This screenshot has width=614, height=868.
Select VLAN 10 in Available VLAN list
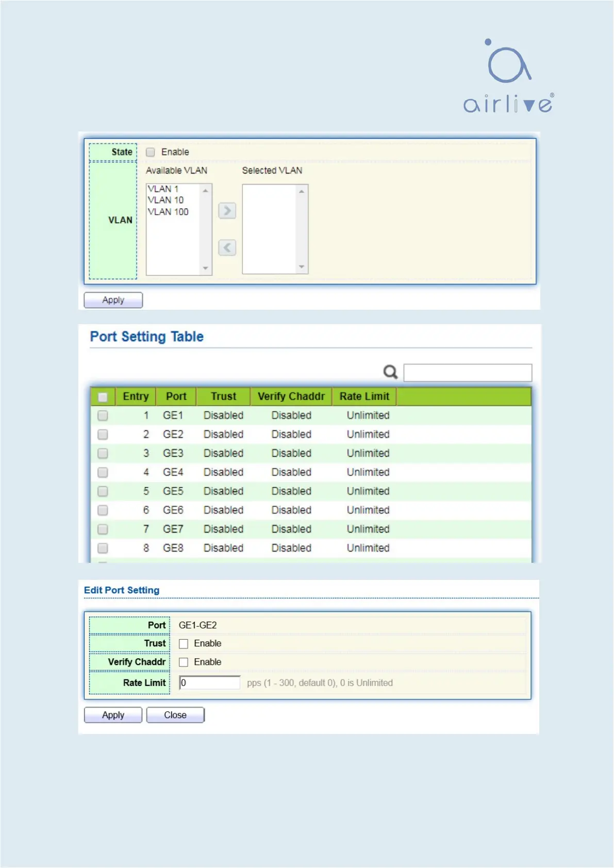(x=165, y=200)
